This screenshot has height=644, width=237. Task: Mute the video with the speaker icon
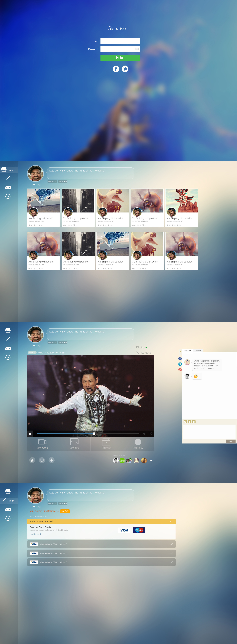(144, 434)
